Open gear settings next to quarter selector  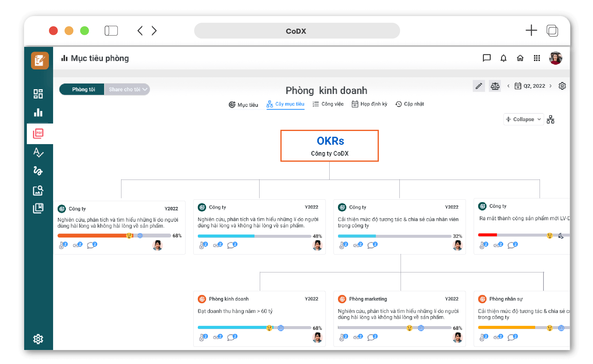[x=562, y=86]
